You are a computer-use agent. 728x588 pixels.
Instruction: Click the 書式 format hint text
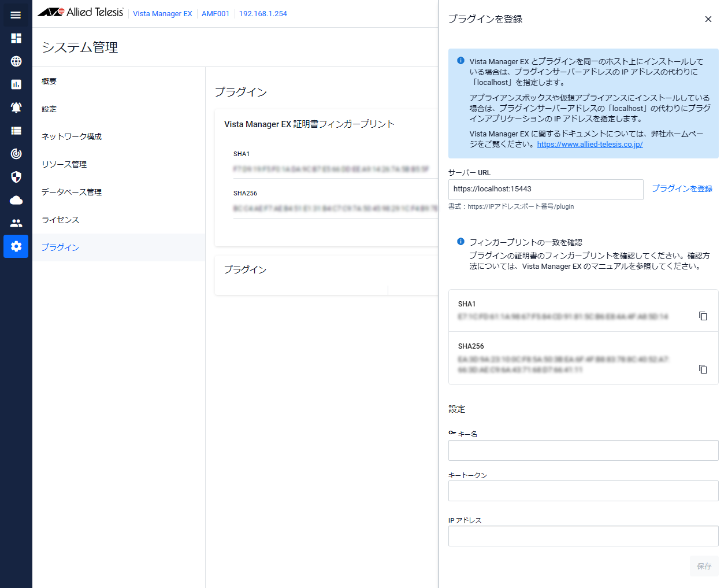511,206
